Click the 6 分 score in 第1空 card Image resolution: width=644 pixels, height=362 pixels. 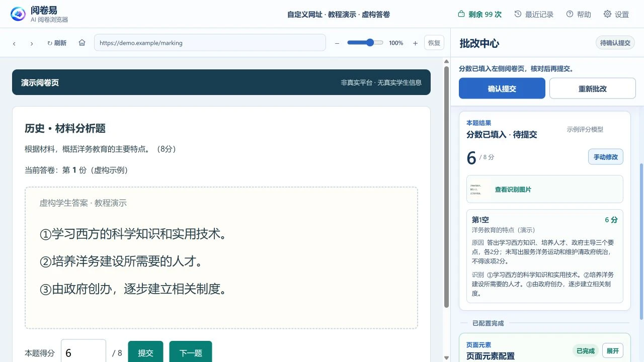tap(611, 220)
